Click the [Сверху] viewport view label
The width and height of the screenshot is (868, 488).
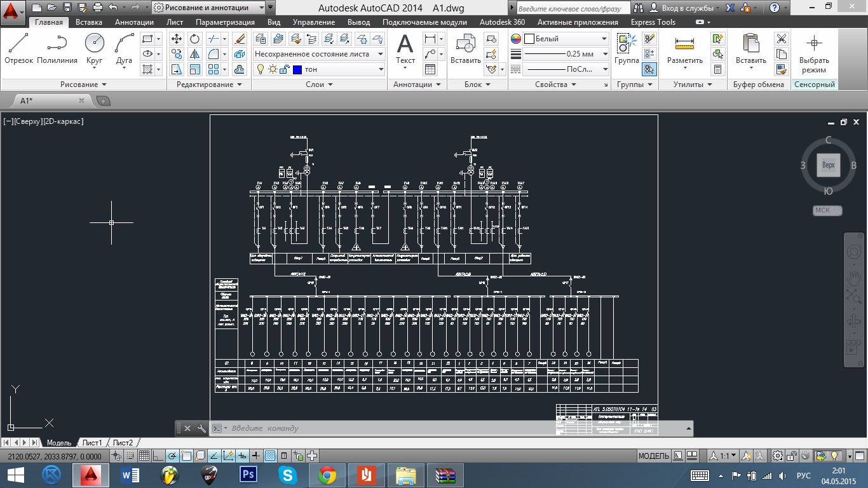28,121
